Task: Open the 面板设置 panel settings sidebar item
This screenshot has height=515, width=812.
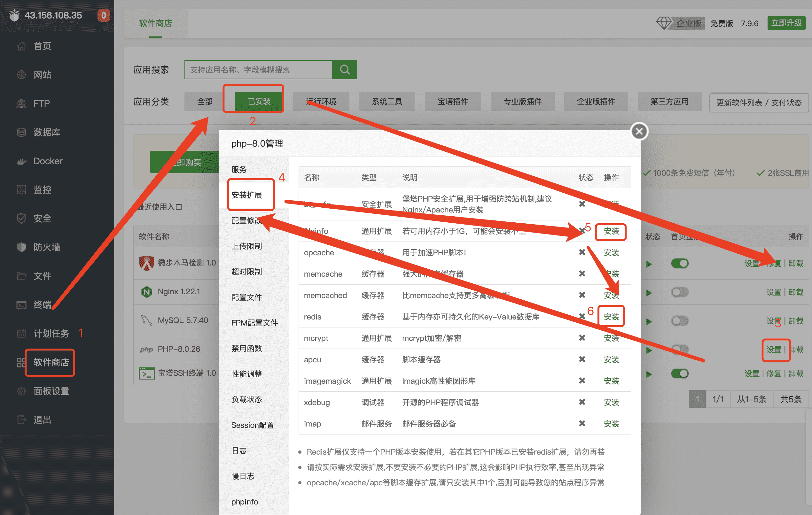Action: pyautogui.click(x=51, y=391)
